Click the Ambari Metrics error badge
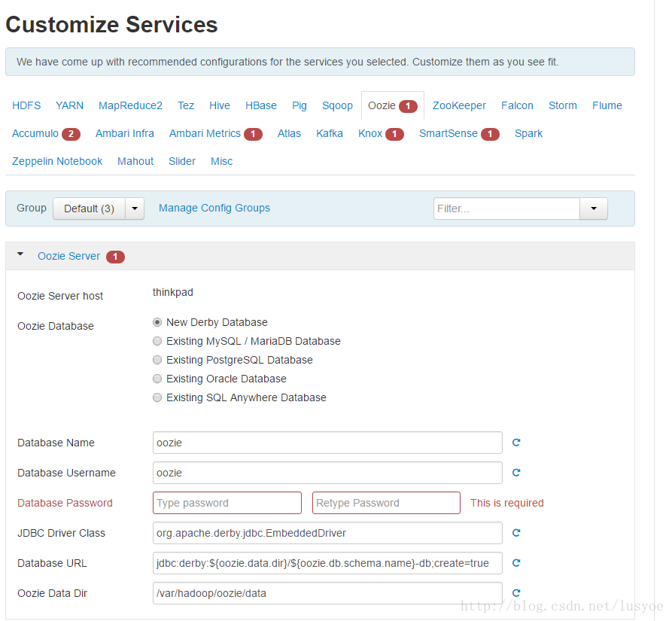The image size is (672, 621). [253, 134]
